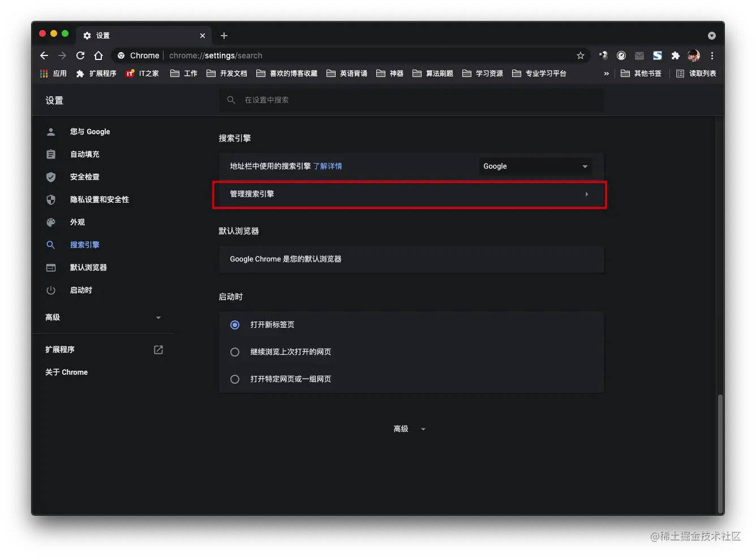The image size is (756, 557).
Task: Open the Google search engine dropdown
Action: [x=535, y=166]
